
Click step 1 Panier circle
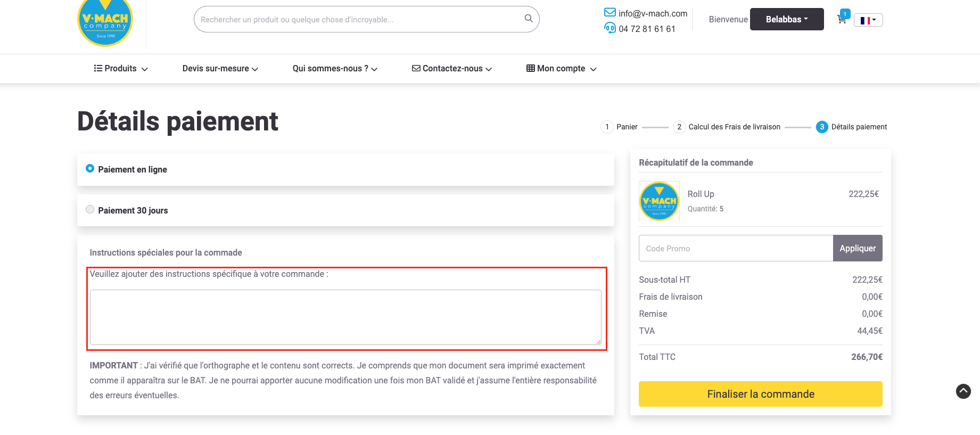click(x=607, y=127)
